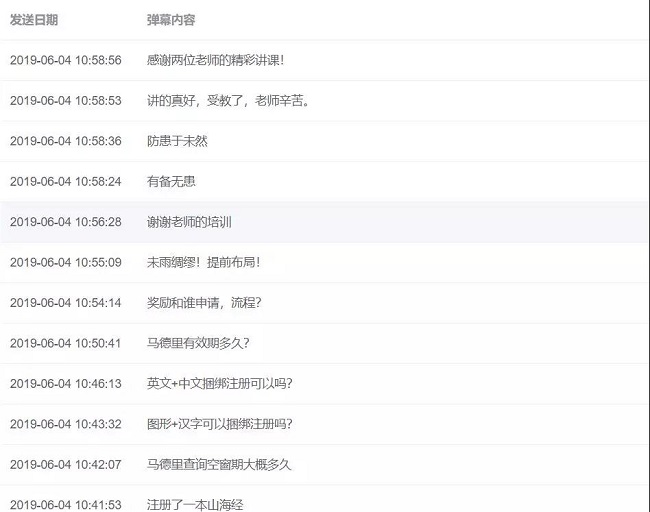Click the timestamp 2019-06-04 10:58:53

66,100
